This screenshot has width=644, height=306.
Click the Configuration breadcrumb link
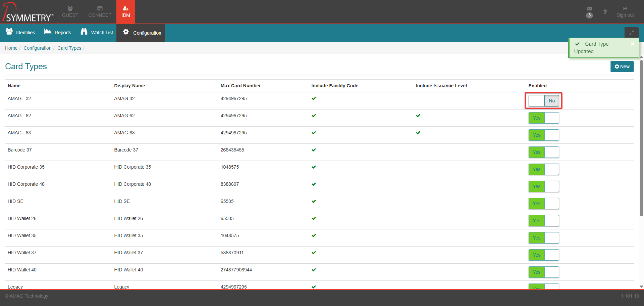tap(38, 48)
